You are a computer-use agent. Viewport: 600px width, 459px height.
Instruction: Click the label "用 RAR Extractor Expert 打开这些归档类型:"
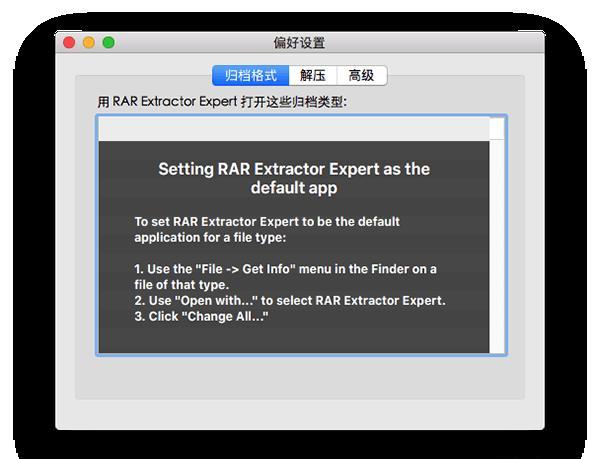tap(222, 102)
